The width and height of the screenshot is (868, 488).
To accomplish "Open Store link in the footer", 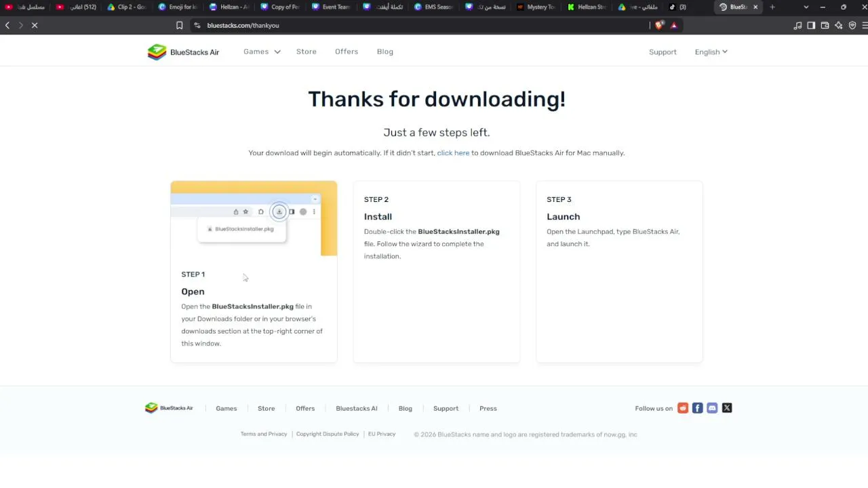I will 267,409.
